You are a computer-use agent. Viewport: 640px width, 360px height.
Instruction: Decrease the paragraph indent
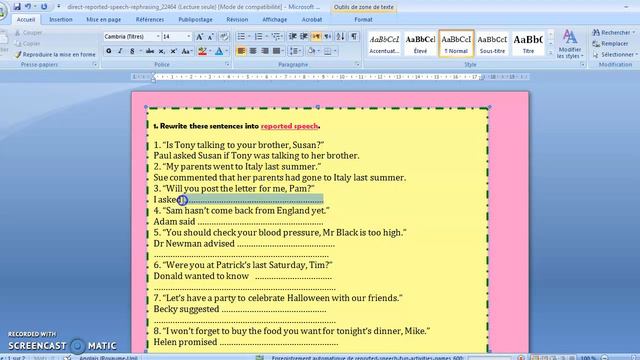pyautogui.click(x=293, y=37)
